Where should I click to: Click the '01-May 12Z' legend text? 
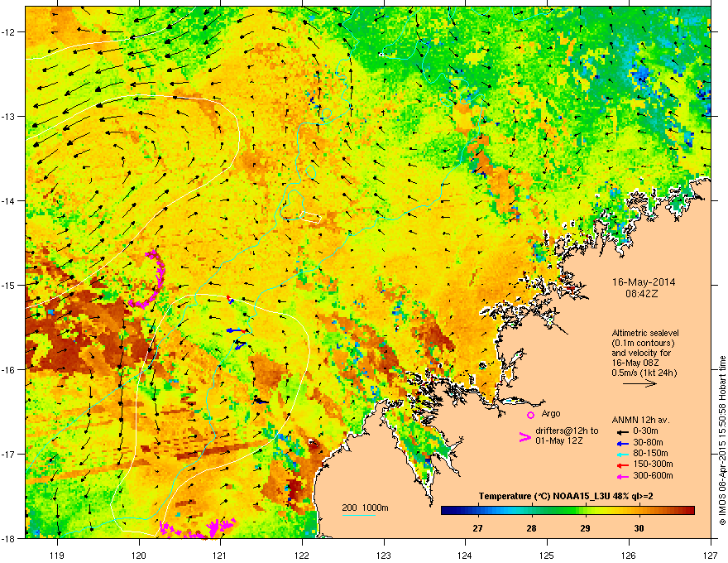pos(558,440)
